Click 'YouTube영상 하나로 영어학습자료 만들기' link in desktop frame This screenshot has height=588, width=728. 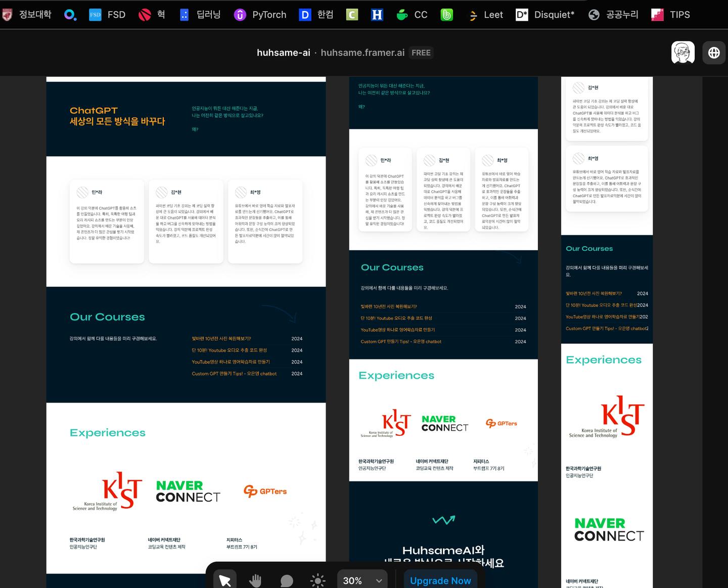[x=231, y=362]
